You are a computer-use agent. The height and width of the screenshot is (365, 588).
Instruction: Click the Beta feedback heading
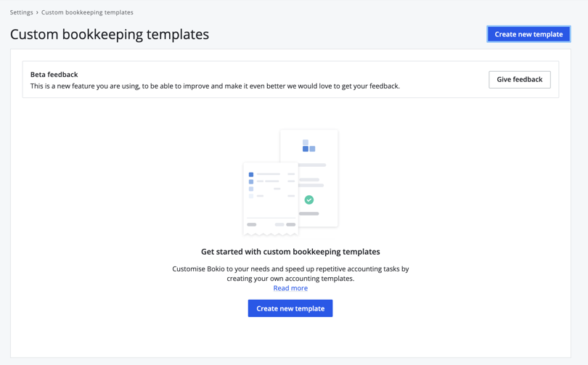(54, 74)
